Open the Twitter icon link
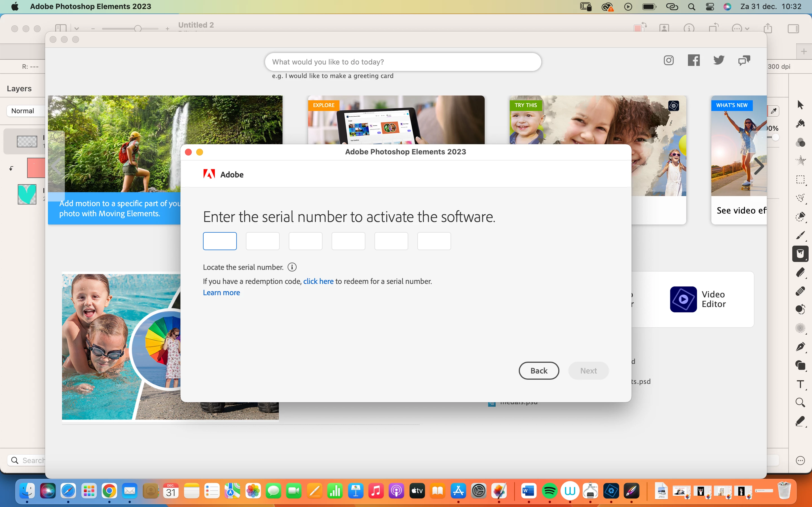812x507 pixels. click(718, 60)
